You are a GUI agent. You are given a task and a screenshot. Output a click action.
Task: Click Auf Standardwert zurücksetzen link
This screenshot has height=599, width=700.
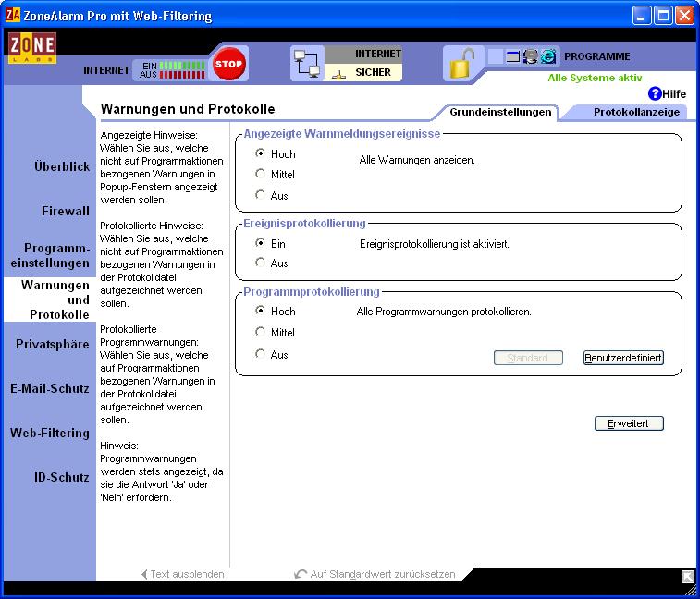375,574
